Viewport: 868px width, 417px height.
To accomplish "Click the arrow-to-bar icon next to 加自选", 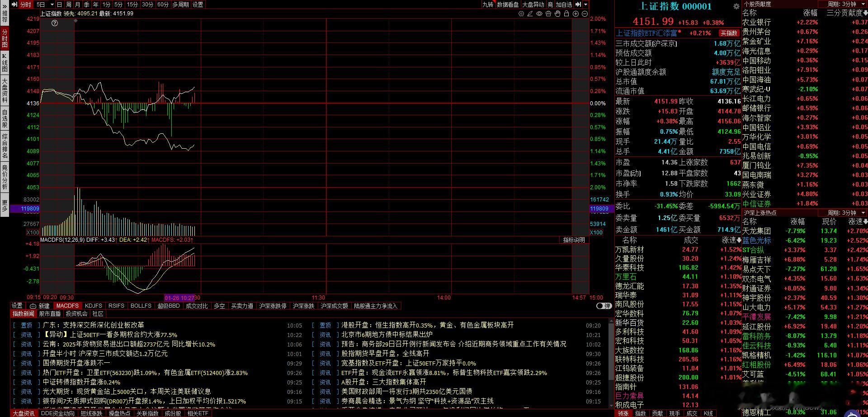I will 578,5.
